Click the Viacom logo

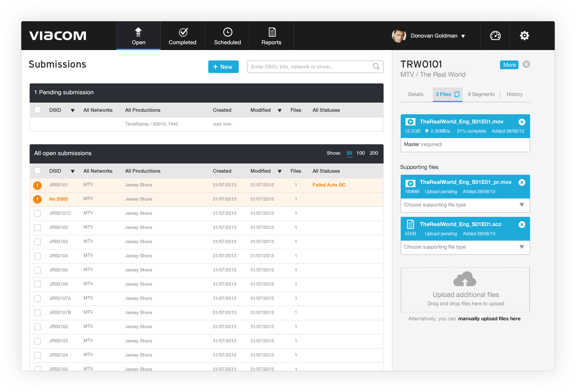pos(58,35)
